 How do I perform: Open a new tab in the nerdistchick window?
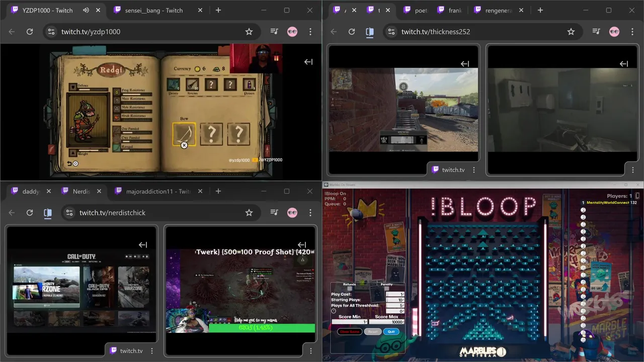(218, 191)
